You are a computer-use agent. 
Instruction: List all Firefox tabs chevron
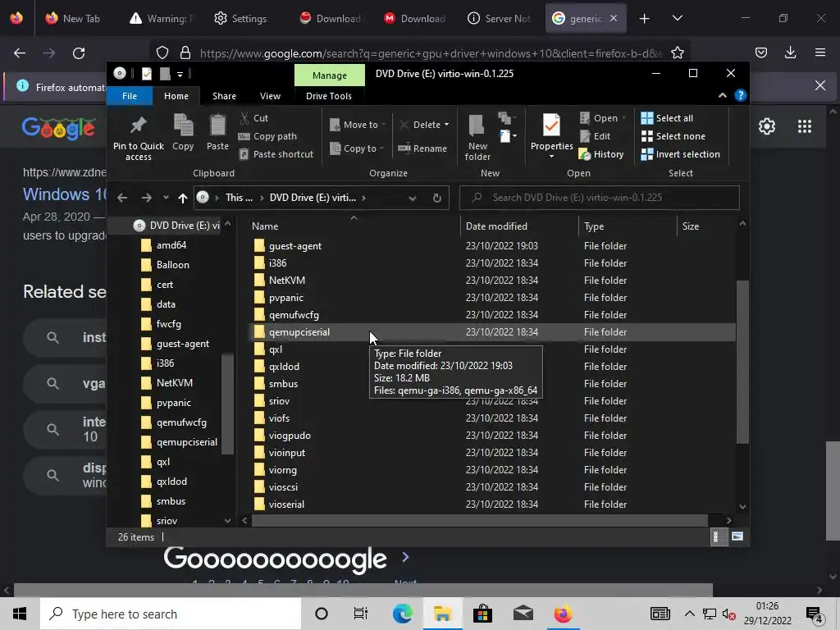677,18
